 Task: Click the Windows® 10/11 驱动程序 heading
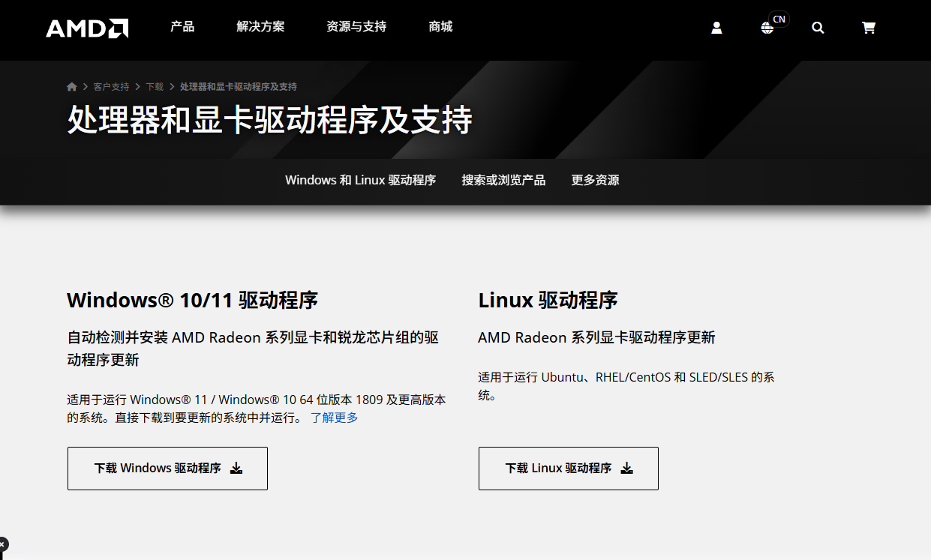click(x=192, y=301)
